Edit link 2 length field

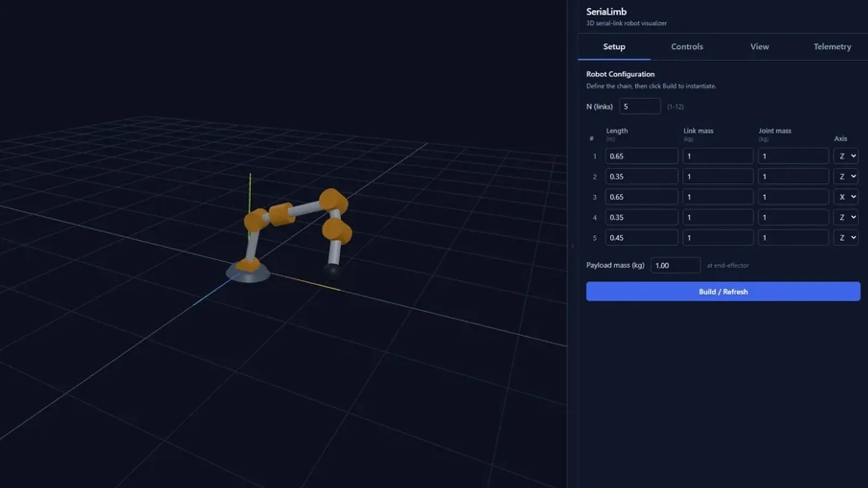pos(641,176)
